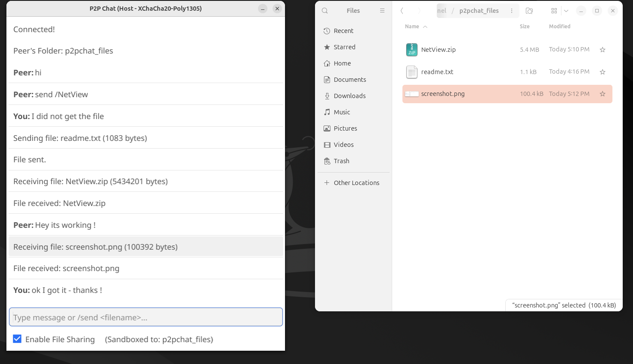The width and height of the screenshot is (633, 364).
Task: Star readme.txt as a favorite
Action: click(x=602, y=72)
